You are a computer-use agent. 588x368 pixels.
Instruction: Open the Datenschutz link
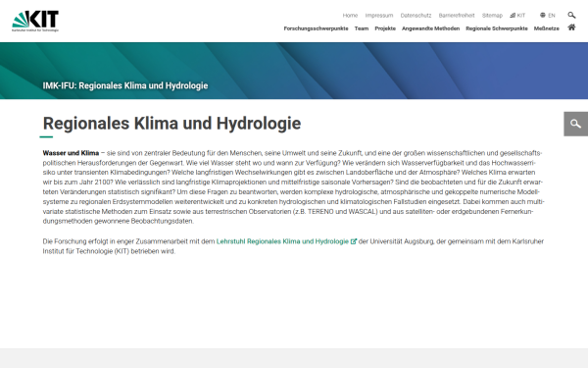click(x=416, y=16)
